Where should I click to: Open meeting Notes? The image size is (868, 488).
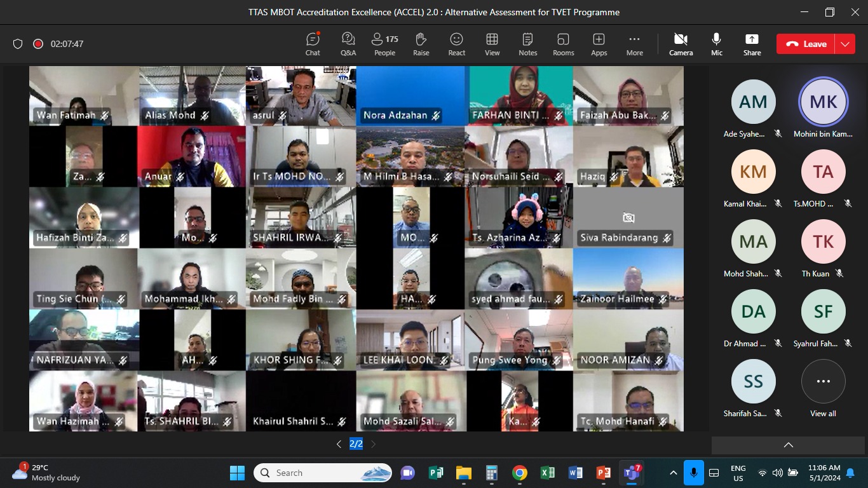[527, 44]
